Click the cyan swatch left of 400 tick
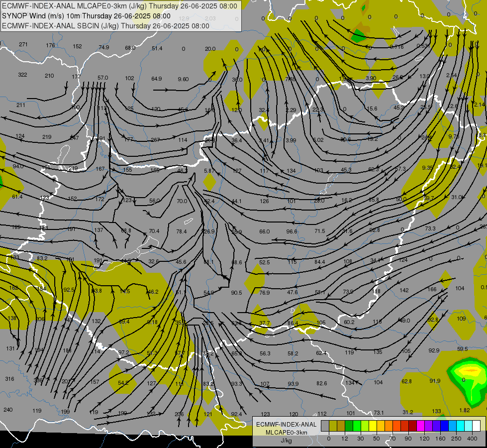The image size is (487, 448). (x=461, y=426)
